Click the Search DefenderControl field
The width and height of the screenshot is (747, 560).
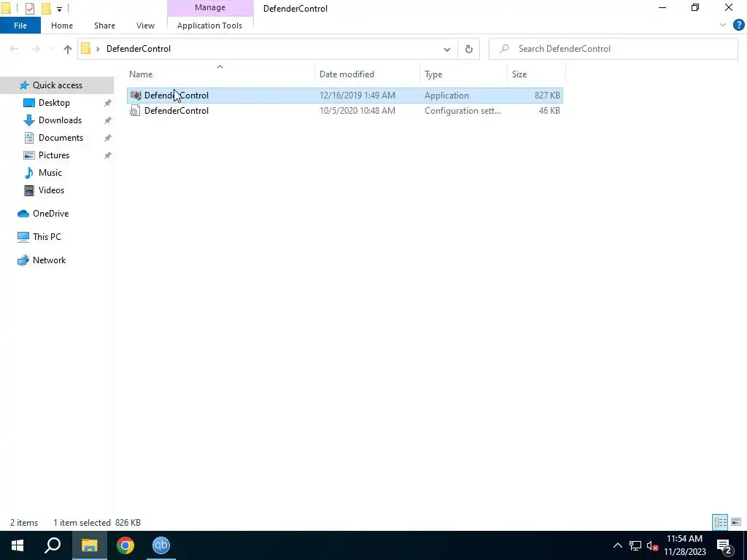(x=614, y=49)
